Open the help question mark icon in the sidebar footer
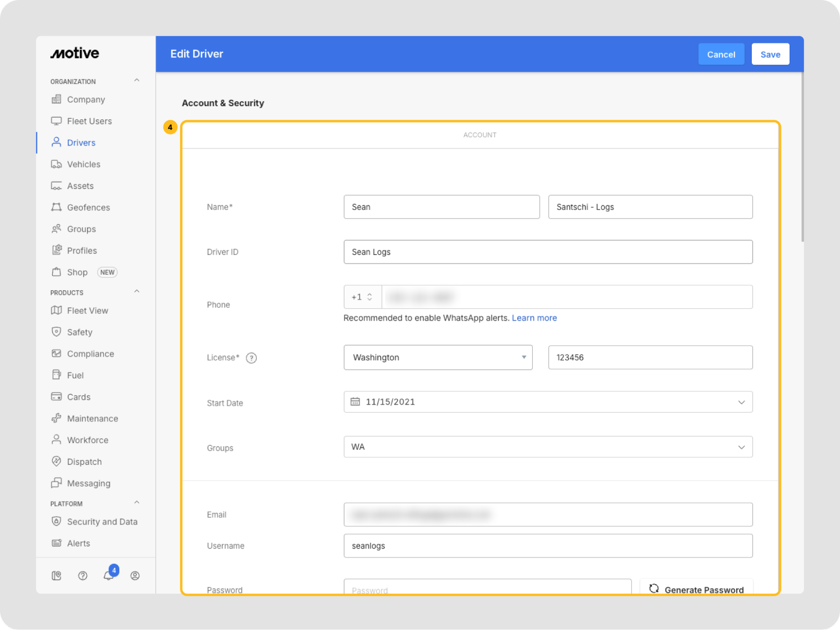Viewport: 840px width, 630px height. (x=83, y=575)
